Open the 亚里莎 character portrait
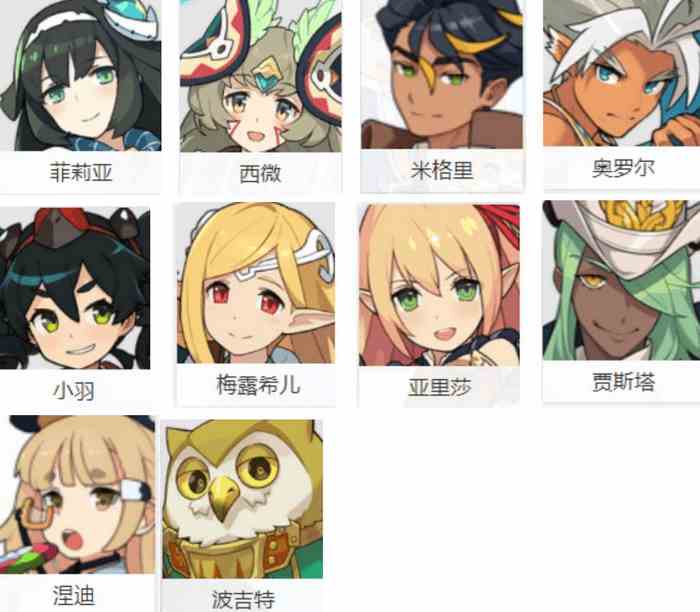This screenshot has width=700, height=612. [x=439, y=285]
